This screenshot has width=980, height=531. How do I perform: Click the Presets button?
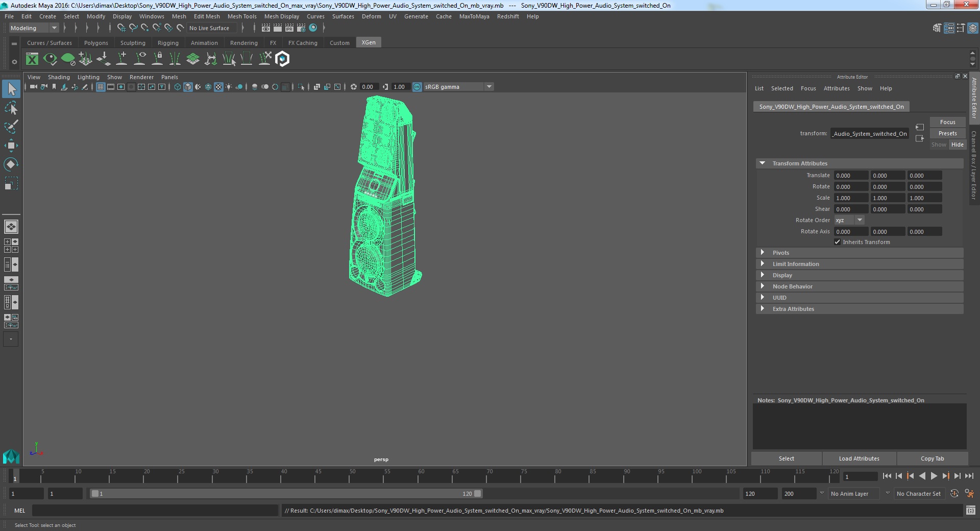[947, 133]
